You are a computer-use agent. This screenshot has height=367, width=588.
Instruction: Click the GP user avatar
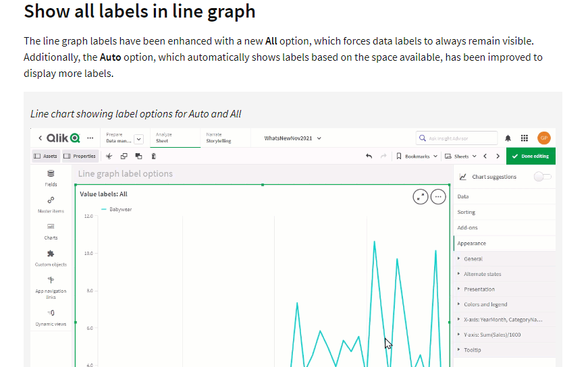tap(543, 138)
